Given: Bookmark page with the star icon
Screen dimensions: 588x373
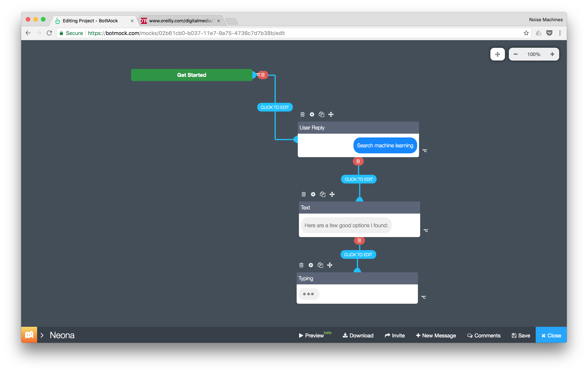Looking at the screenshot, I should tap(526, 33).
